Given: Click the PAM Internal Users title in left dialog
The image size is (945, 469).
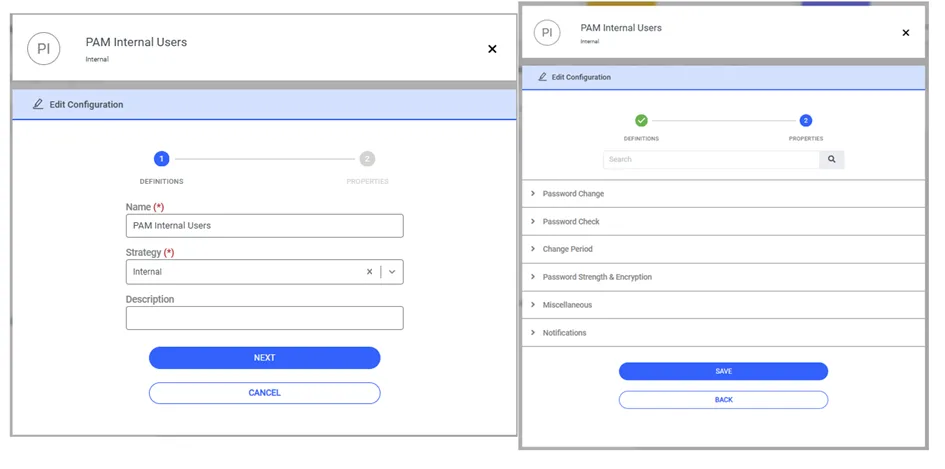Looking at the screenshot, I should click(136, 42).
